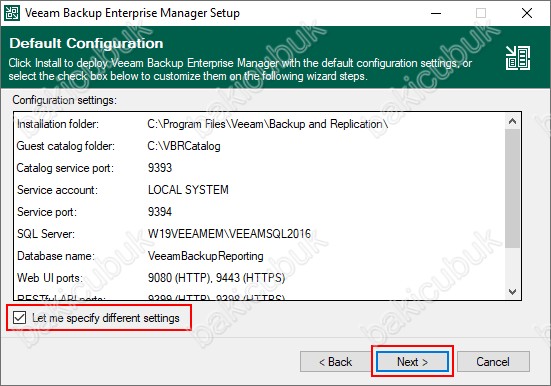This screenshot has width=551, height=386.
Task: Go Back to previous wizard step
Action: point(335,361)
